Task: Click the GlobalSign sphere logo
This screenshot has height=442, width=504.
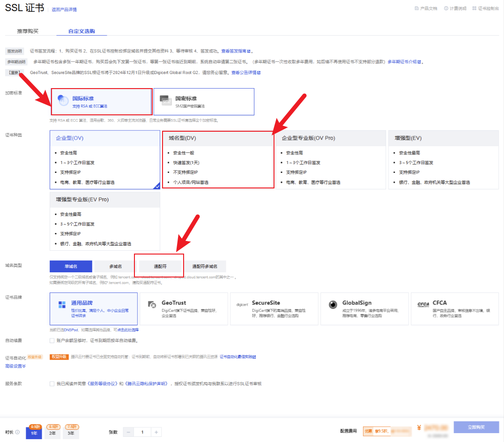Action: pos(333,305)
